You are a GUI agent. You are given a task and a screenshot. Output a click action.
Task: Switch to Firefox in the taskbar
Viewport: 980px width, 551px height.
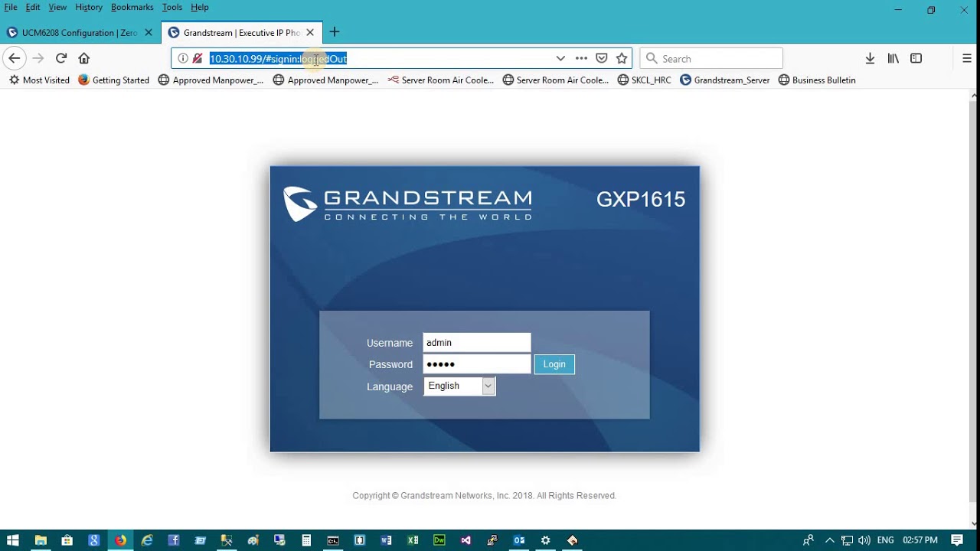point(120,540)
